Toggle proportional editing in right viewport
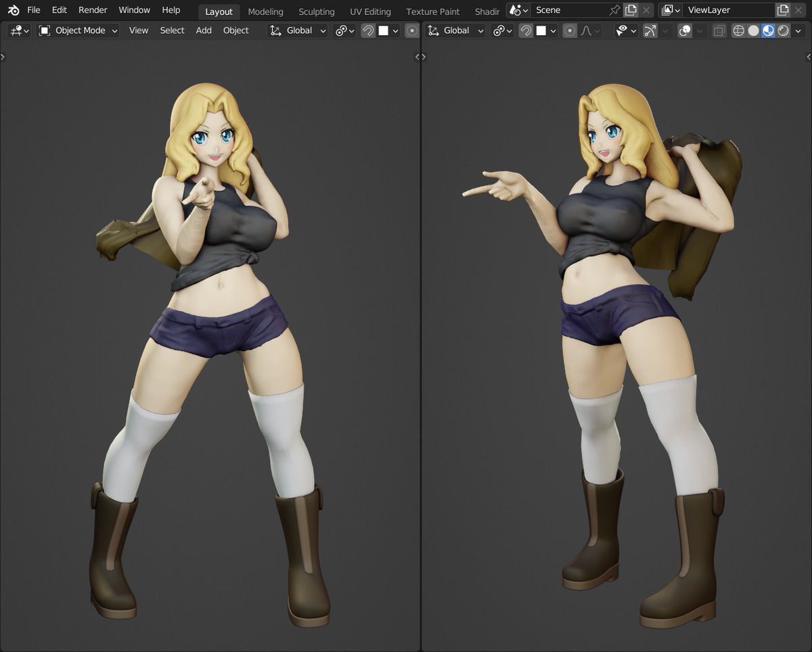Image resolution: width=812 pixels, height=652 pixels. 570,30
